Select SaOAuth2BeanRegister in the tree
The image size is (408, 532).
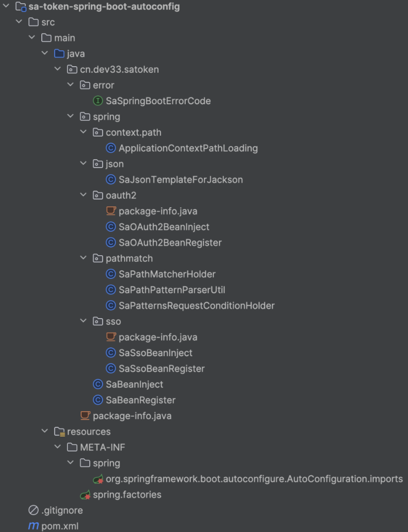[x=170, y=242]
